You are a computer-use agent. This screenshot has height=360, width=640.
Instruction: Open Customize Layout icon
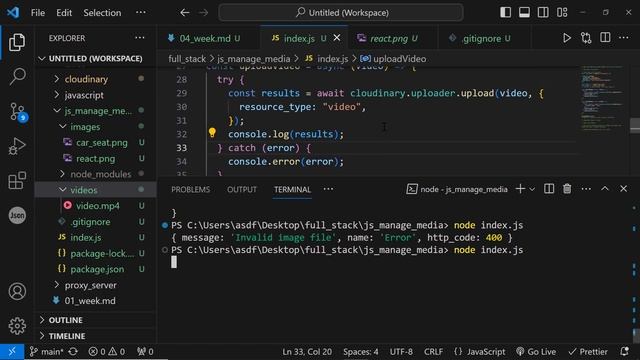tap(562, 12)
